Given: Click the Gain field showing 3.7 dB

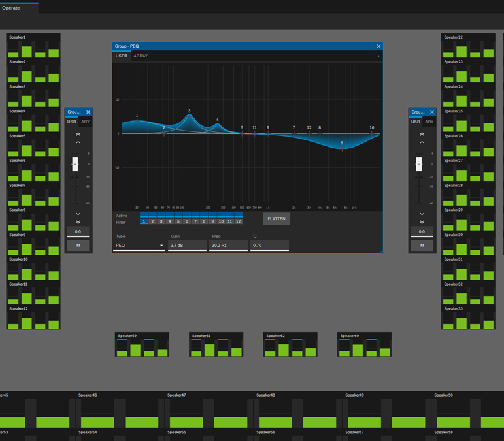Looking at the screenshot, I should point(187,246).
